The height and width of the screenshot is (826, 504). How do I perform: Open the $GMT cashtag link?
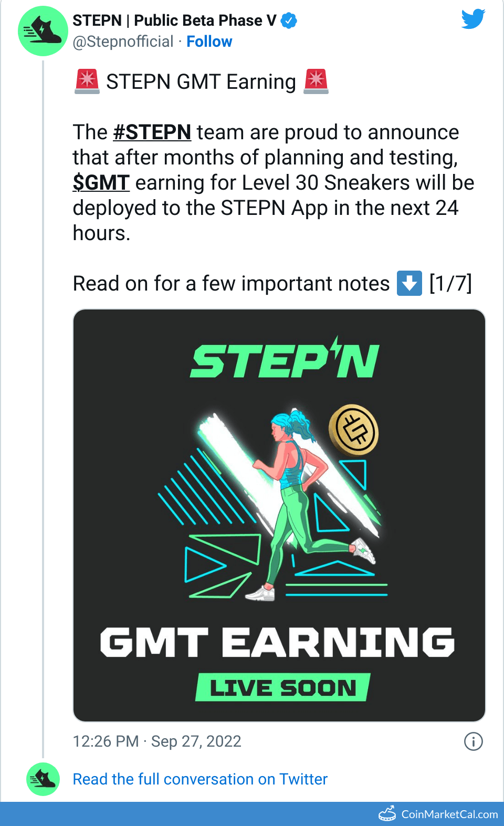click(x=101, y=183)
